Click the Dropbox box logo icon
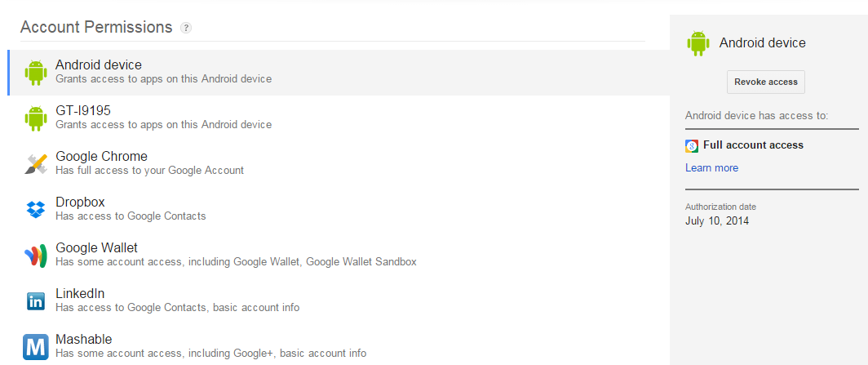Screen dimensions: 868x365 coord(35,209)
